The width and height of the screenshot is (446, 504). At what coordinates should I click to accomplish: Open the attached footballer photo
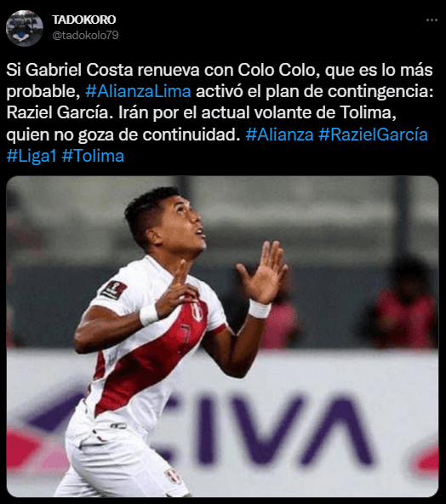[222, 336]
